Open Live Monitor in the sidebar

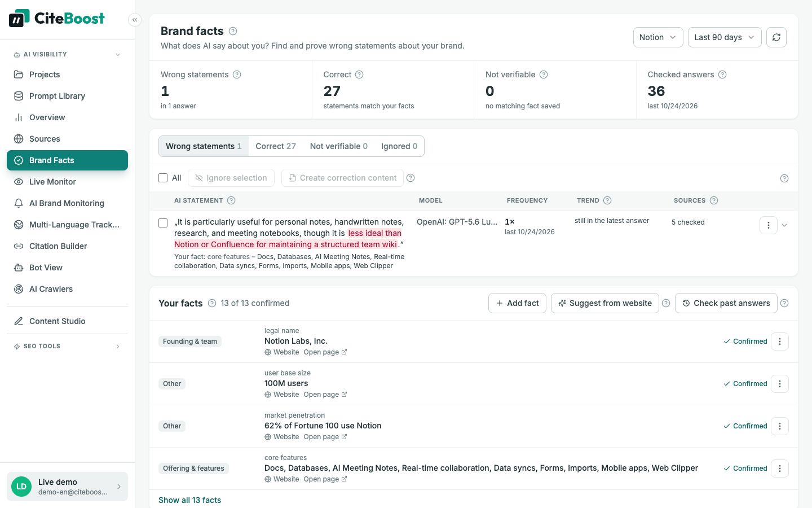[x=67, y=182]
